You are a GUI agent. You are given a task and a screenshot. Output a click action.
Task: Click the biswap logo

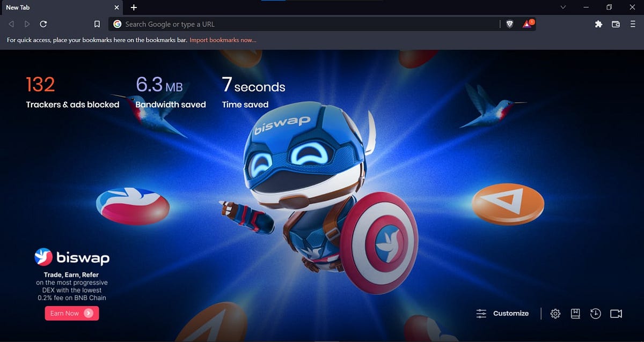pyautogui.click(x=72, y=258)
